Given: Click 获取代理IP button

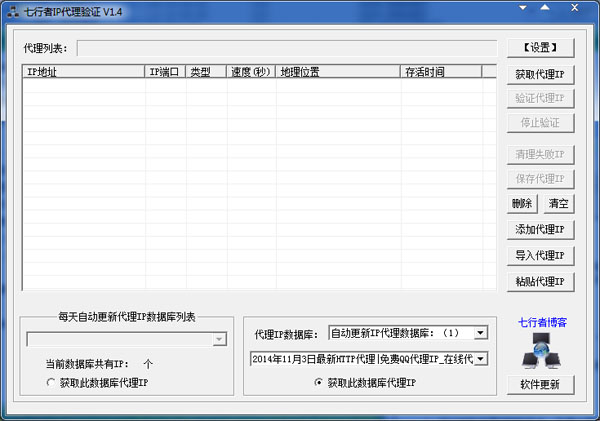Looking at the screenshot, I should [540, 74].
